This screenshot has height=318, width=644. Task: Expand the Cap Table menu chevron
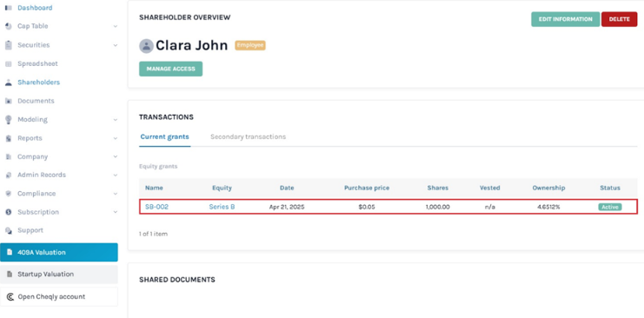click(x=116, y=26)
